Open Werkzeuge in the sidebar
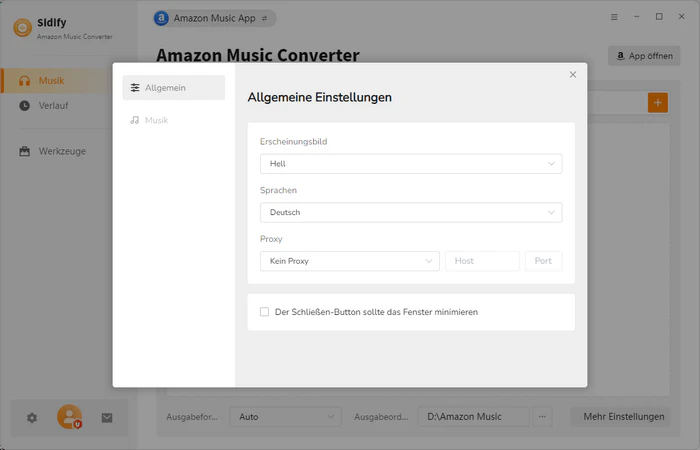Image resolution: width=700 pixels, height=450 pixels. (61, 151)
